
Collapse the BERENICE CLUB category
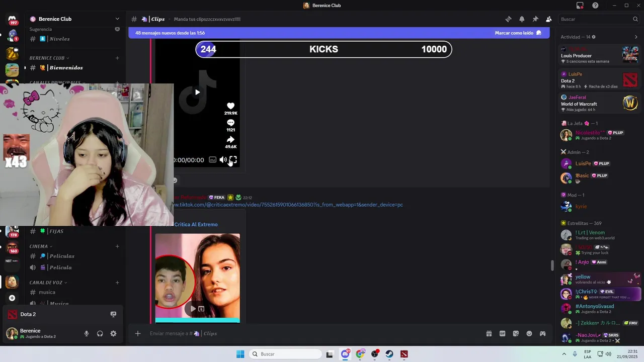pyautogui.click(x=49, y=58)
